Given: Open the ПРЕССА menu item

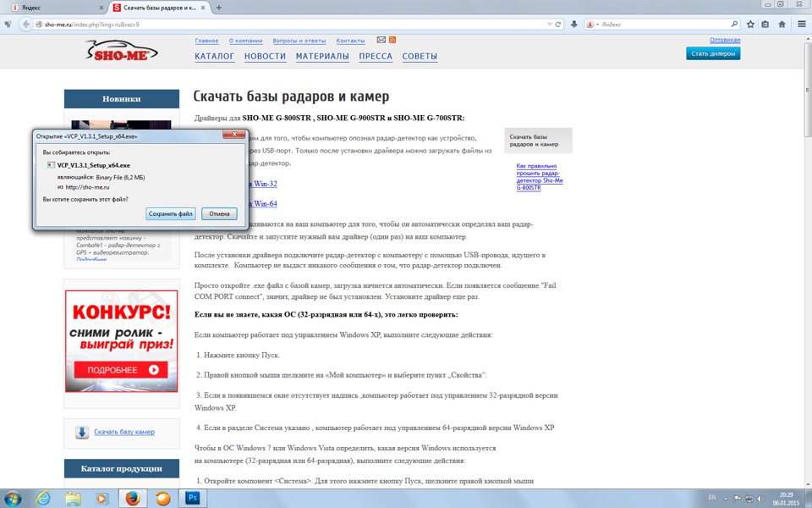Looking at the screenshot, I should pos(376,56).
